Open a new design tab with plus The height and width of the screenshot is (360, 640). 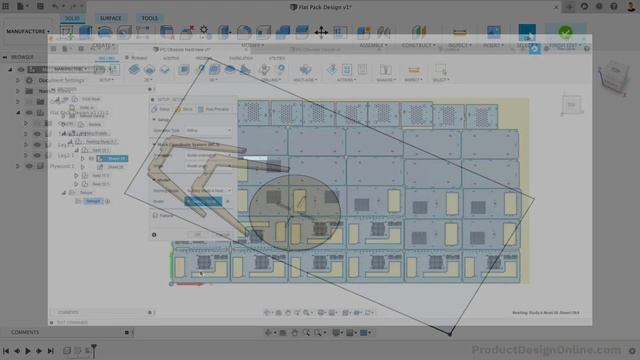click(569, 7)
